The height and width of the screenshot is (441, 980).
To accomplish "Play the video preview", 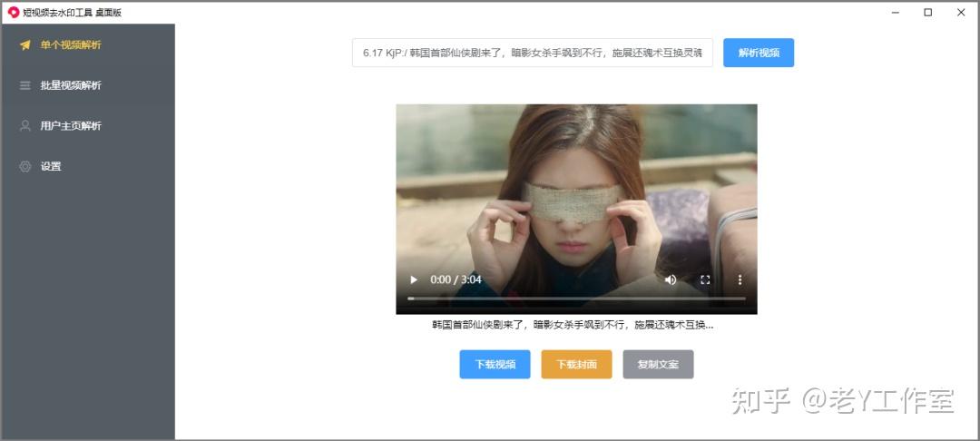I will click(413, 279).
